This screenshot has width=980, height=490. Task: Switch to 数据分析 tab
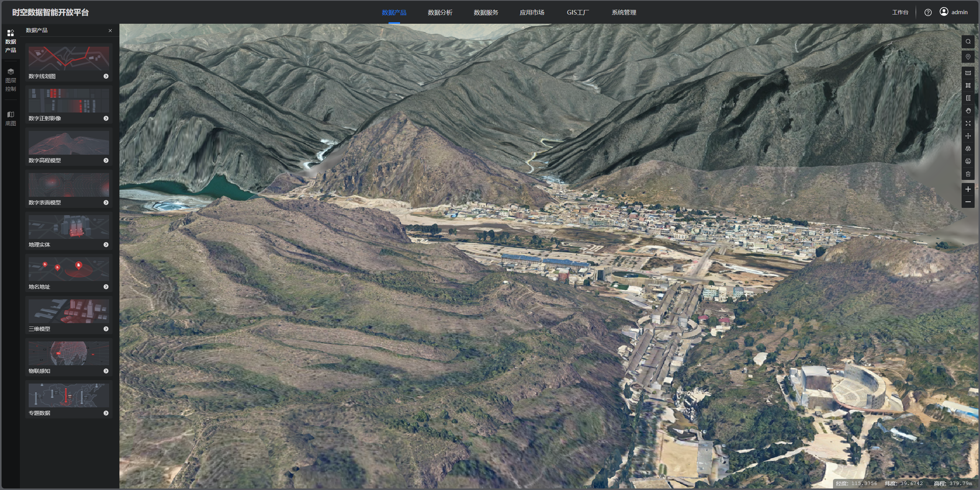tap(440, 12)
